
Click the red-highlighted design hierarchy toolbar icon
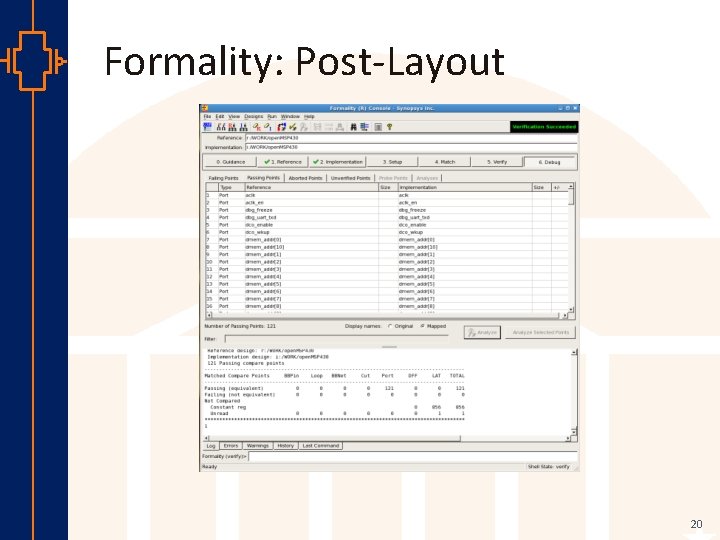232,127
